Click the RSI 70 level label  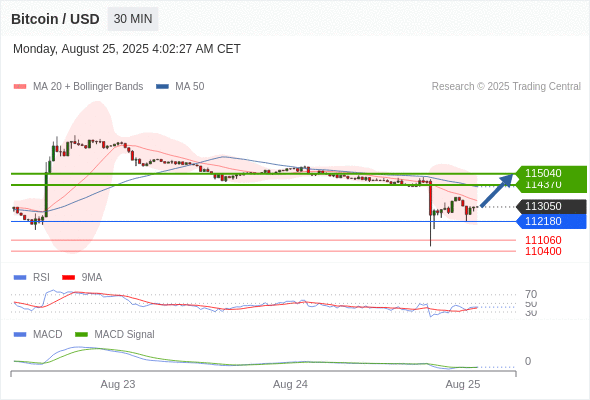(x=531, y=294)
